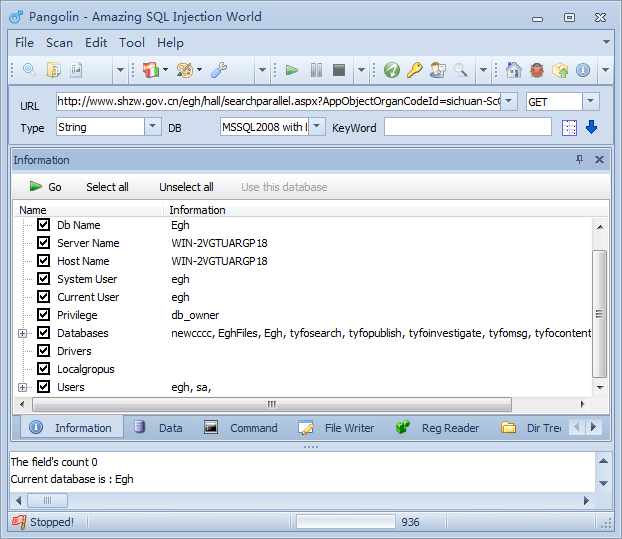Image resolution: width=622 pixels, height=539 pixels.
Task: Click the information list horizontal scrollbar thumb
Action: click(272, 405)
